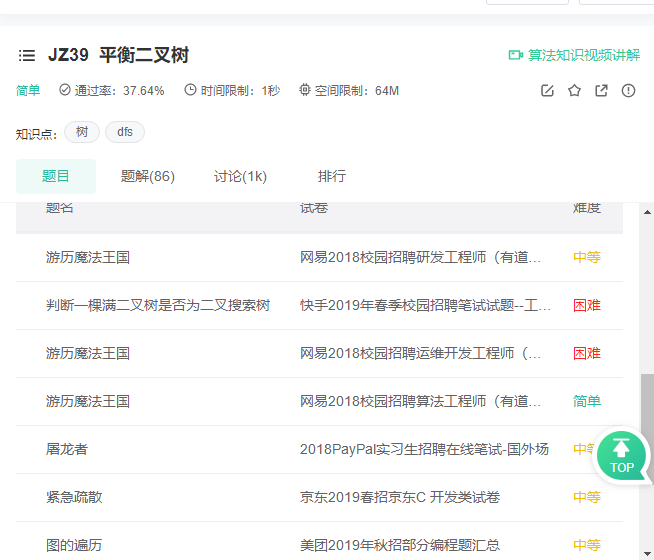Click paper 美团2019年秋招部分编程题汇总
654x560 pixels.
400,545
